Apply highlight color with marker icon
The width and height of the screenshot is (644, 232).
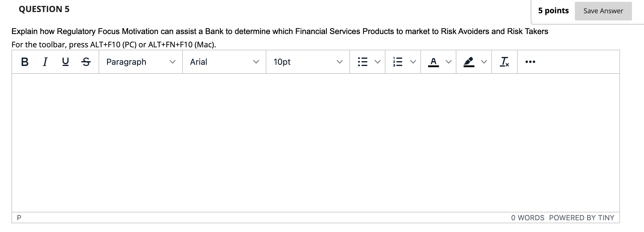[x=469, y=62]
